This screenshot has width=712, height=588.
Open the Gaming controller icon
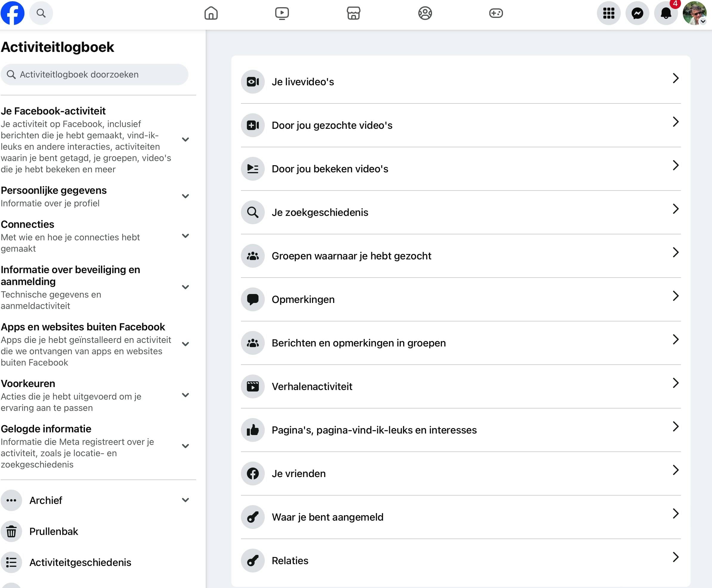[x=496, y=13]
